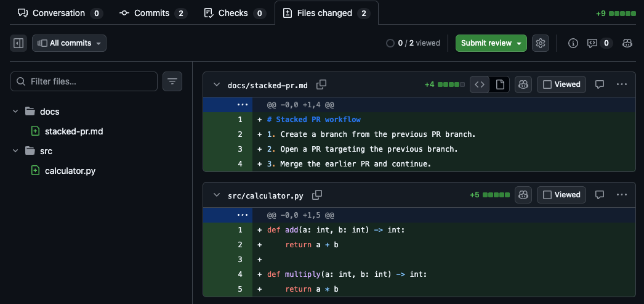The width and height of the screenshot is (644, 304).
Task: Click added-file icon beside stacked-pr.md
Action: (x=36, y=131)
